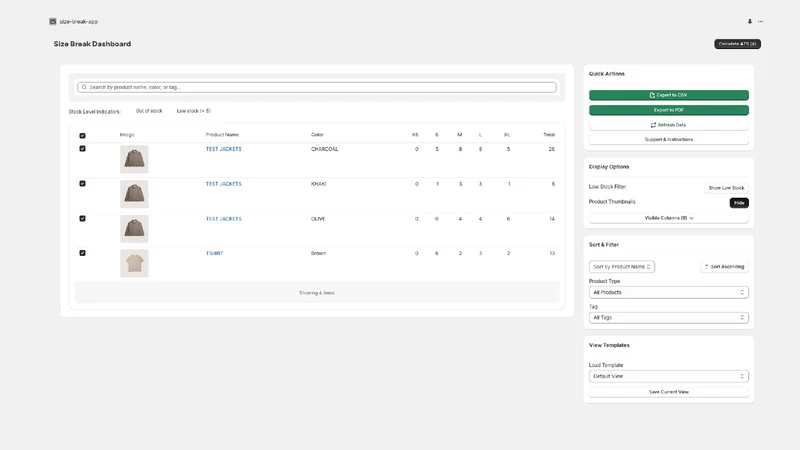Click the KHAKI color cell
800x450 pixels.
318,184
